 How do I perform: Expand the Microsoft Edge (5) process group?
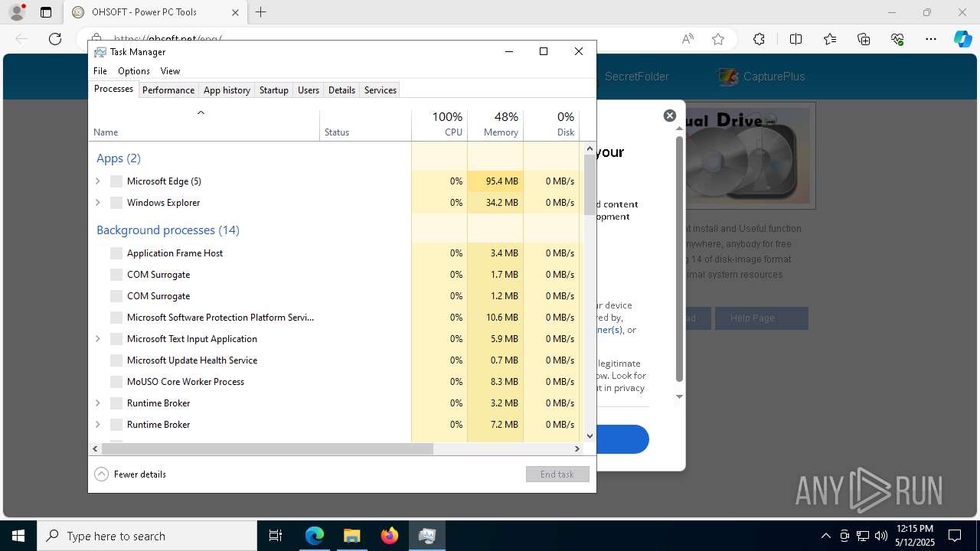(x=97, y=181)
